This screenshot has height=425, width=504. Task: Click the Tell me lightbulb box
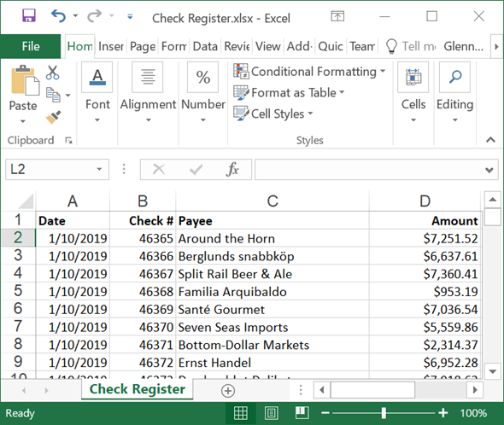(410, 47)
